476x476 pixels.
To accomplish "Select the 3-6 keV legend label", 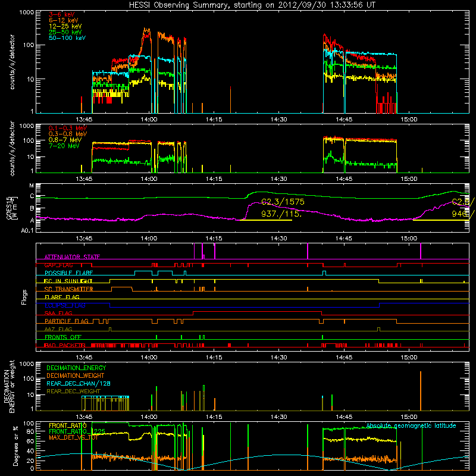I will [x=62, y=14].
